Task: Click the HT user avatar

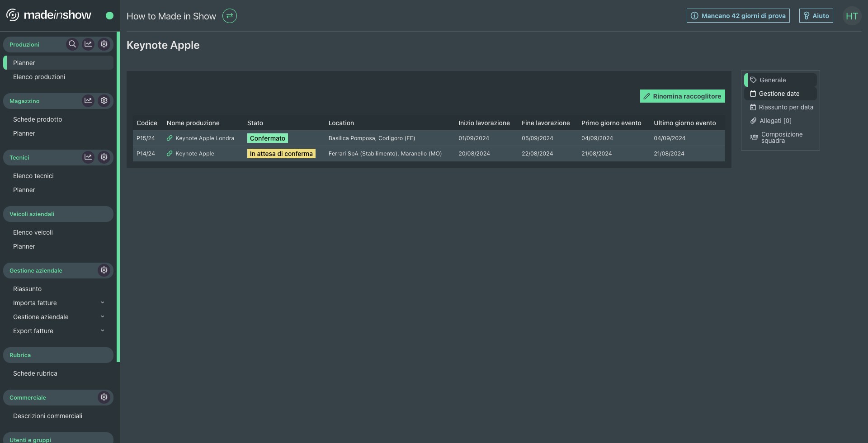Action: click(852, 16)
